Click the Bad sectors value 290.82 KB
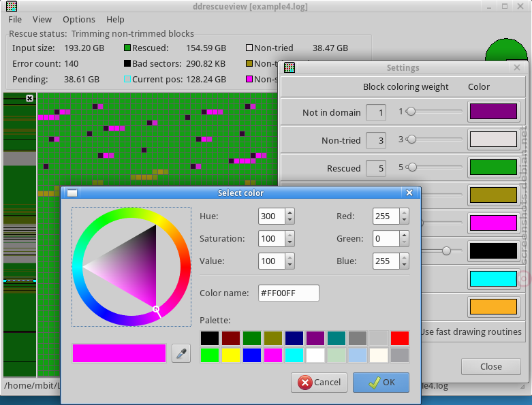This screenshot has height=405, width=532. pyautogui.click(x=206, y=64)
